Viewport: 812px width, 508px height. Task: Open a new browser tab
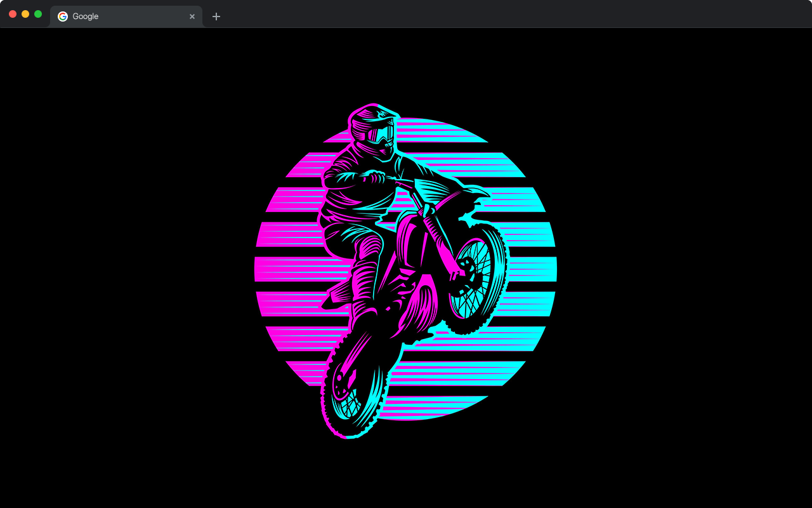(216, 17)
